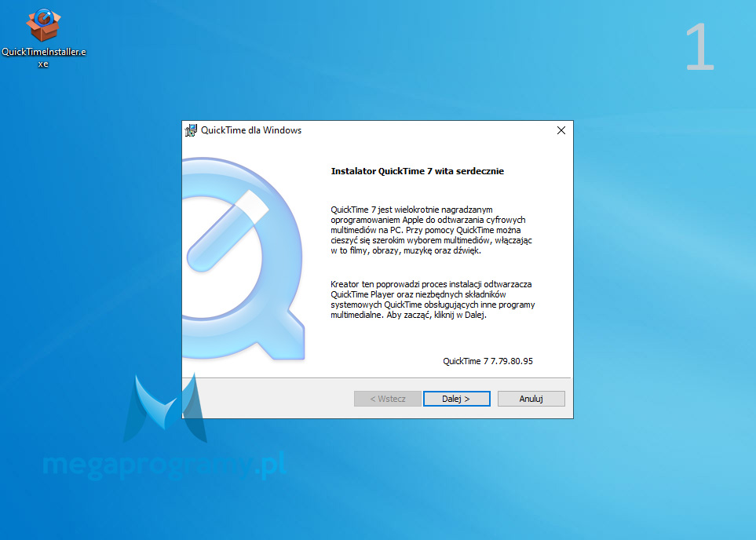
Task: Click Dalej to continue the installation
Action: click(456, 399)
